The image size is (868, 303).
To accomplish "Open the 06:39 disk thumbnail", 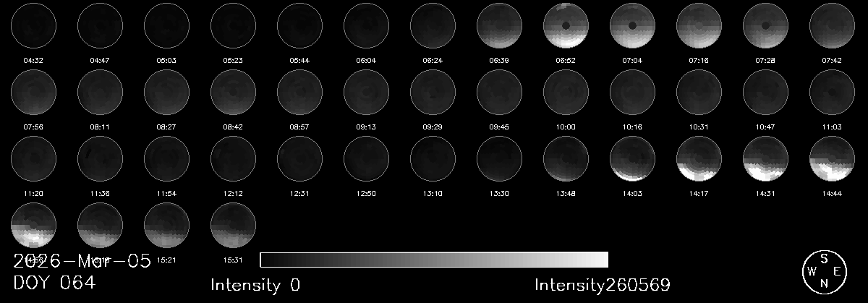I will (499, 25).
